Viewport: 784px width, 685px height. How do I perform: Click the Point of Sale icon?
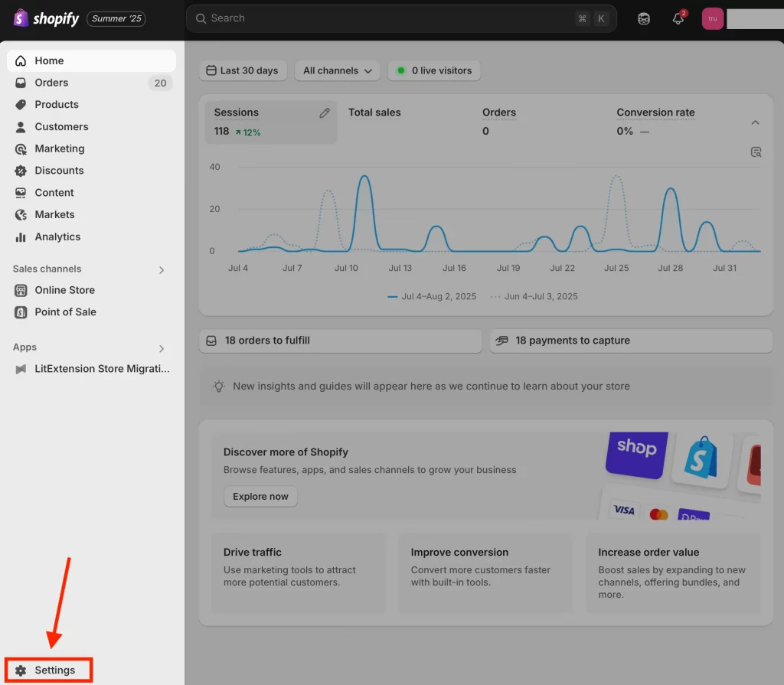click(21, 312)
